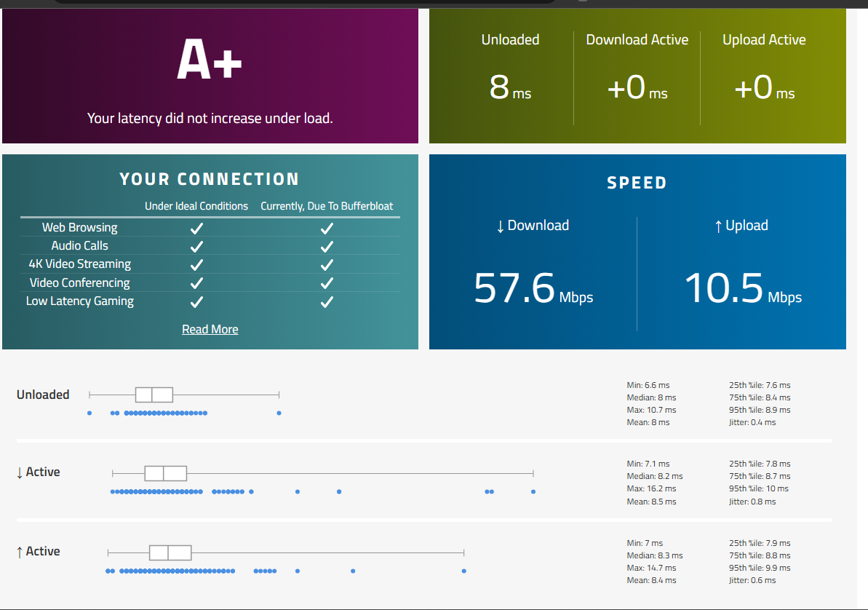Click the down arrow icon beside Download speed
Image resolution: width=868 pixels, height=610 pixels.
[x=500, y=226]
